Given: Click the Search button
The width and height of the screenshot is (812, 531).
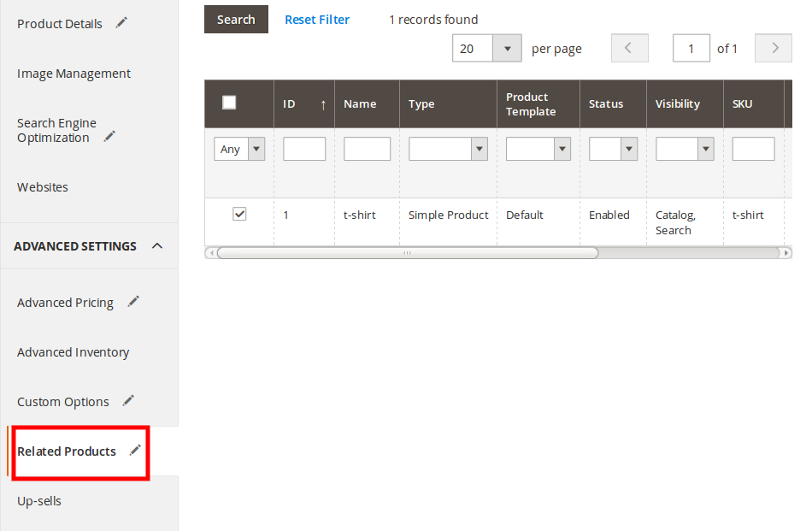Looking at the screenshot, I should pyautogui.click(x=236, y=19).
